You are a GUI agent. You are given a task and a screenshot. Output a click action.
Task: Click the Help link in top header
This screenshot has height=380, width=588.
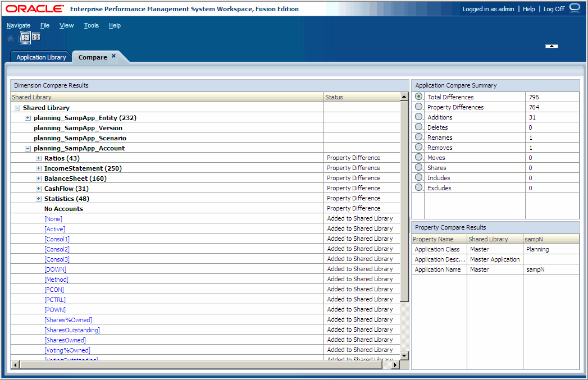[x=528, y=9]
